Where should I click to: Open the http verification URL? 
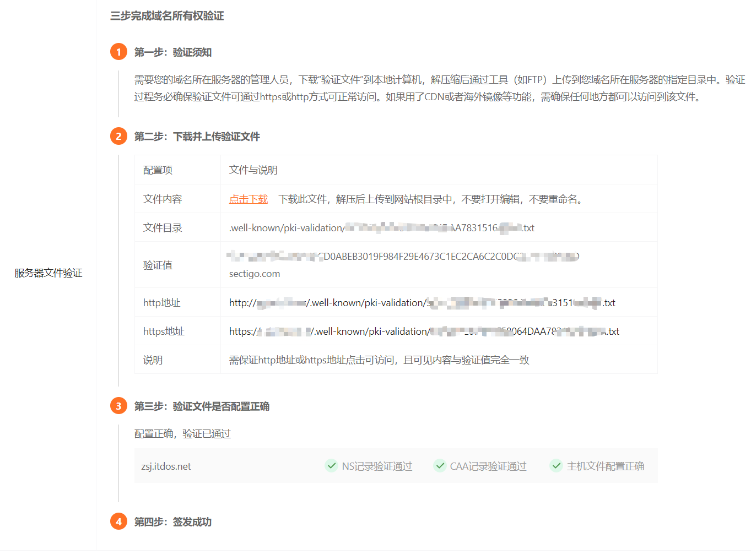coord(422,303)
